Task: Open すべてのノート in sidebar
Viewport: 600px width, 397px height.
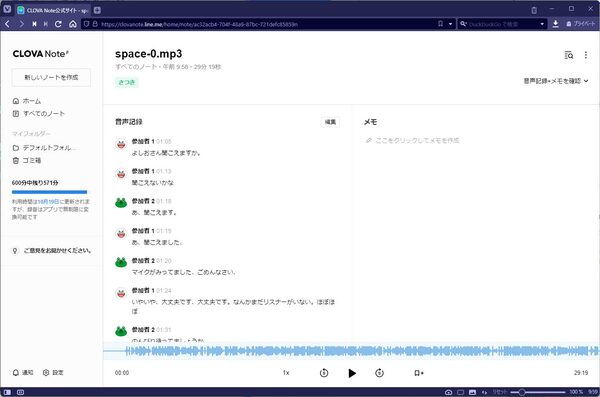Action: [x=39, y=114]
